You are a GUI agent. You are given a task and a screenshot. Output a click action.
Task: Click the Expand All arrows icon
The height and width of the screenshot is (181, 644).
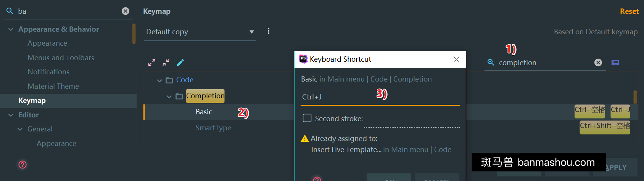152,62
